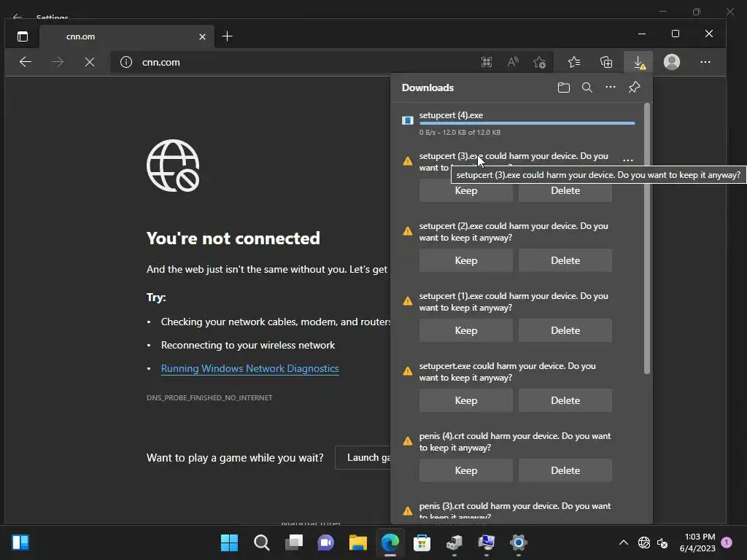Go back in the Settings window behind
747x560 pixels.
click(x=18, y=17)
